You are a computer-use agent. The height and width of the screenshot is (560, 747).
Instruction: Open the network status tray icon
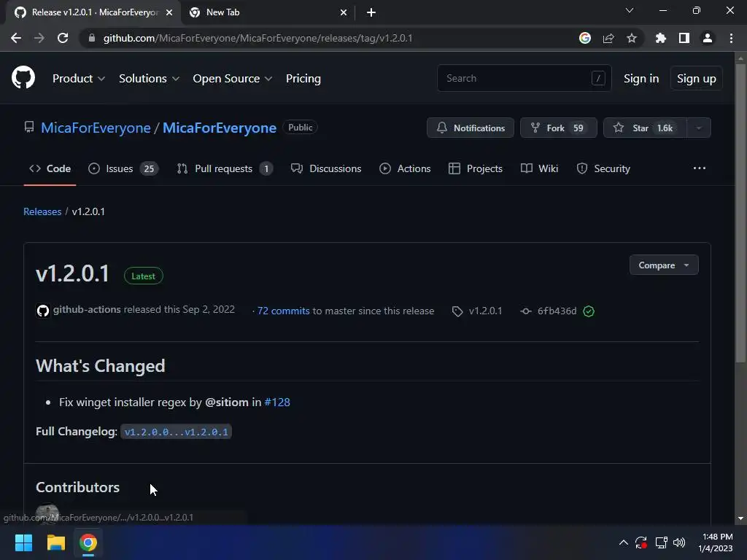(x=661, y=542)
